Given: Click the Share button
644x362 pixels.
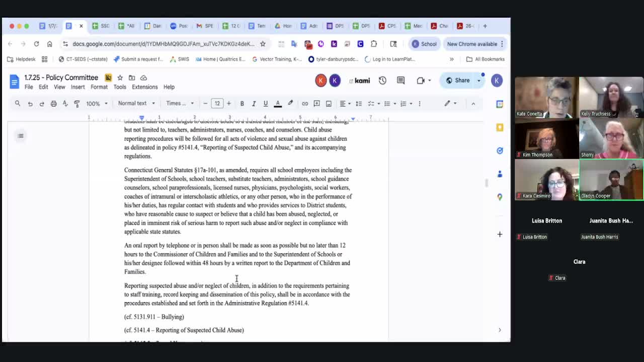Looking at the screenshot, I should coord(458,80).
